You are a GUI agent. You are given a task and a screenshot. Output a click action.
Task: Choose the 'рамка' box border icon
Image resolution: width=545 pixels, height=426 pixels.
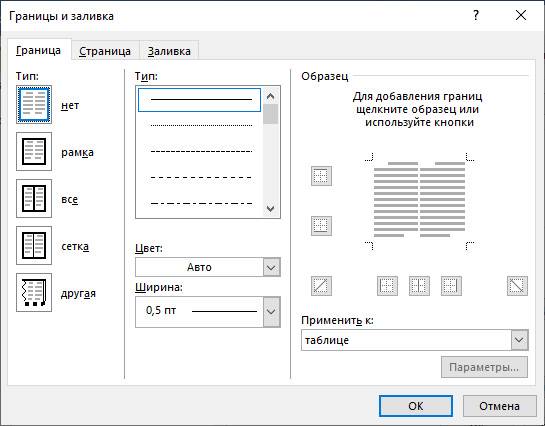coord(34,151)
